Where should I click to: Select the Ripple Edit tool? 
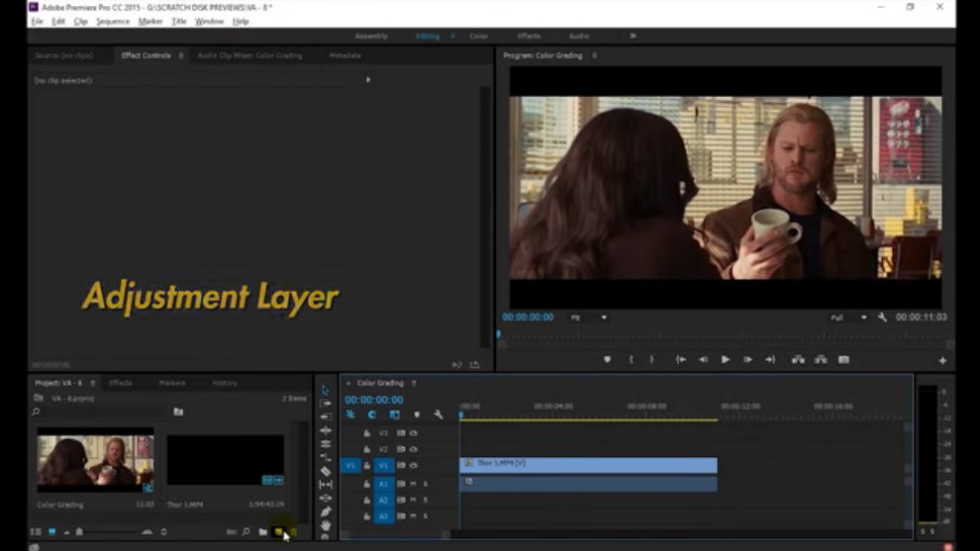325,416
